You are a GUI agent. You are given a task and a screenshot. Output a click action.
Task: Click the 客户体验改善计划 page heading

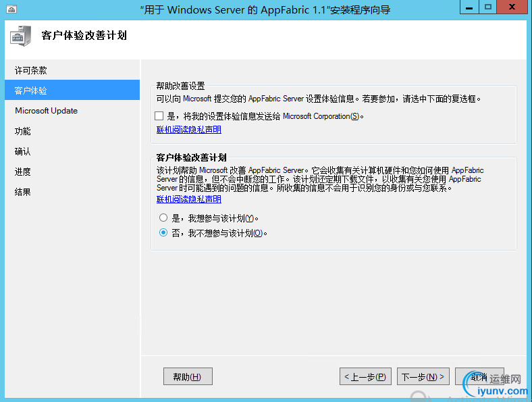tap(84, 35)
